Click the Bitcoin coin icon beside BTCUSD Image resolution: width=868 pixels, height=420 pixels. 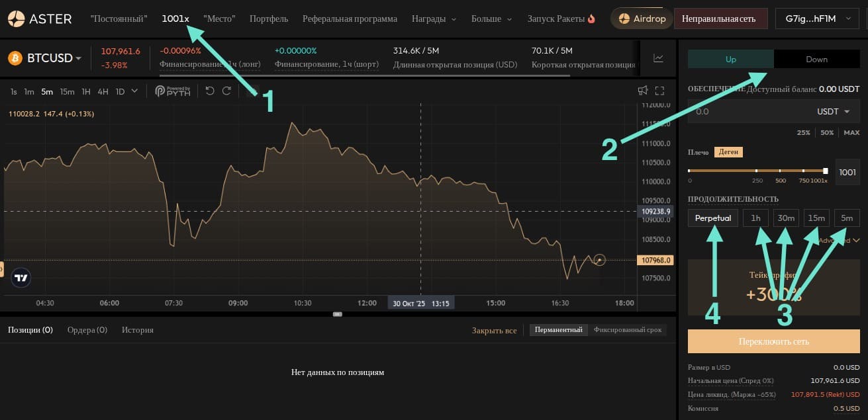[15, 58]
